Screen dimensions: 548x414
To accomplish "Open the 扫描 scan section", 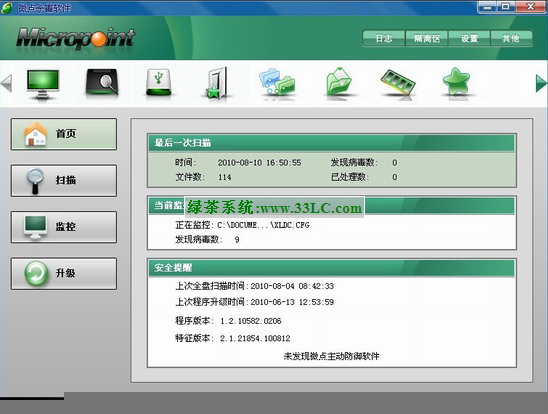I will (64, 181).
